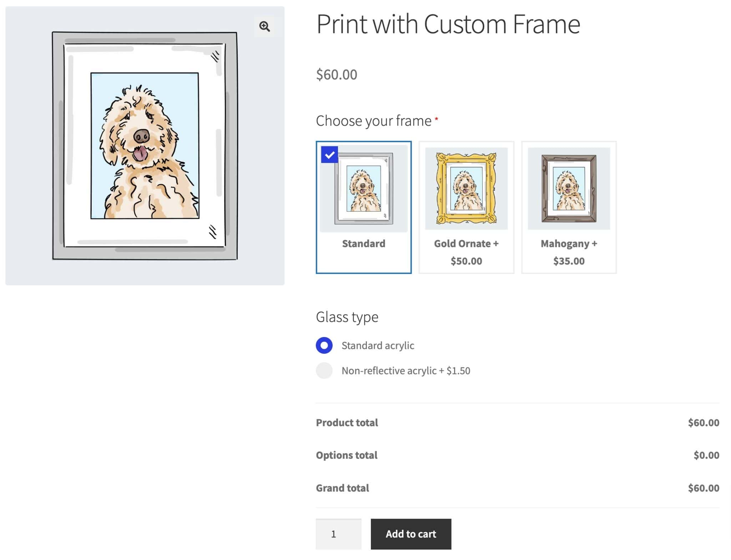
Task: Click the Mahogany + $35.00 label
Action: (x=568, y=252)
